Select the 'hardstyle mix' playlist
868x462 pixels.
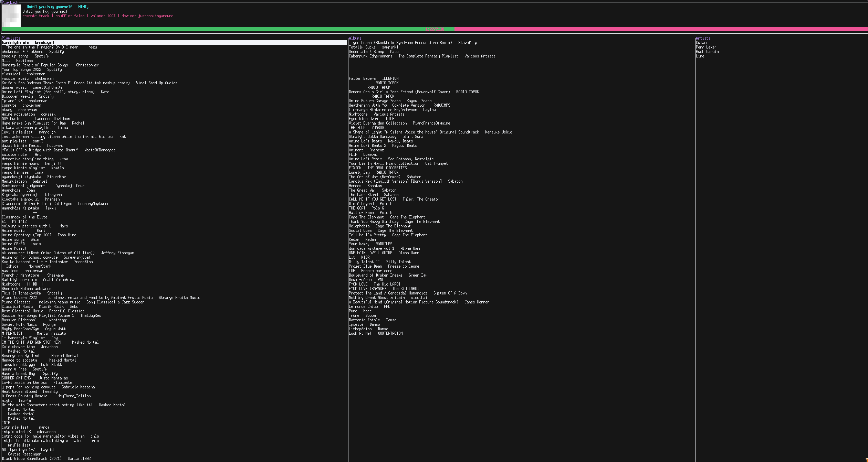pyautogui.click(x=15, y=42)
